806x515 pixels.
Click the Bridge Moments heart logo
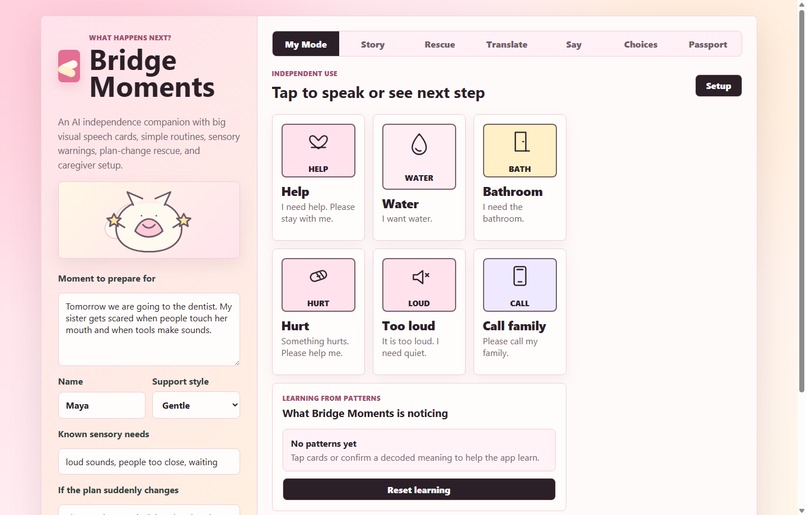(69, 66)
